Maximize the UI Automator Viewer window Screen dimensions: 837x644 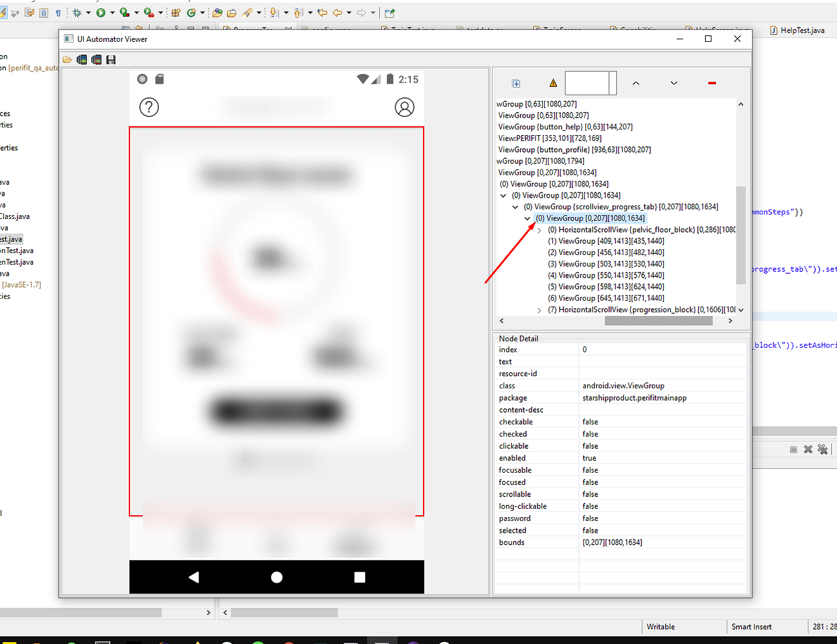tap(708, 39)
